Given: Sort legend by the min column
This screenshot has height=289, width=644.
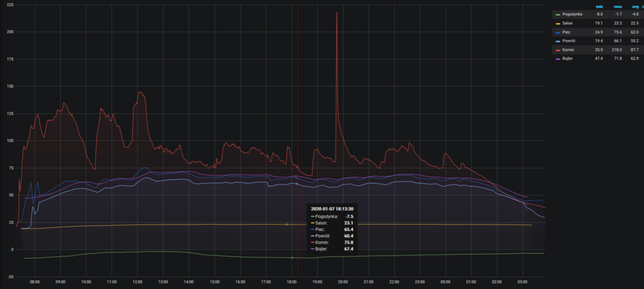Looking at the screenshot, I should tap(600, 5).
